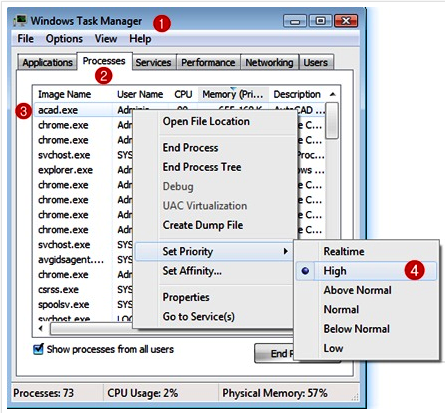Switch to the Applications tab
This screenshot has width=445, height=413.
coord(47,62)
